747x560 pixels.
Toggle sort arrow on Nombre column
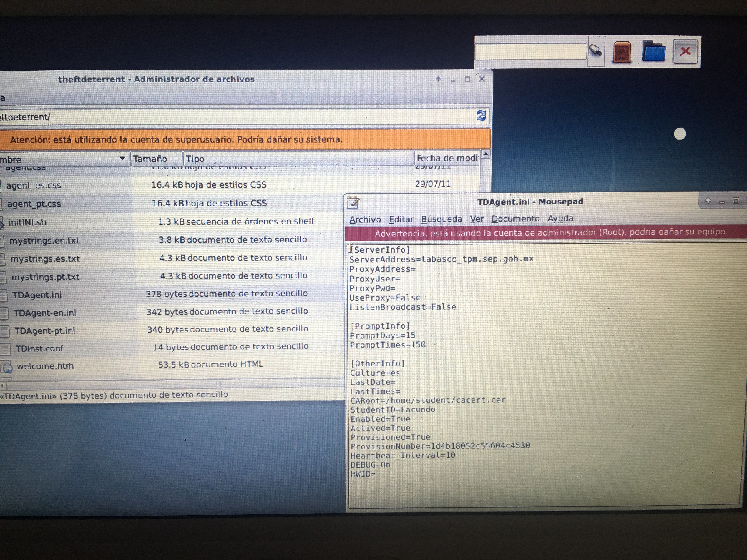(x=122, y=158)
